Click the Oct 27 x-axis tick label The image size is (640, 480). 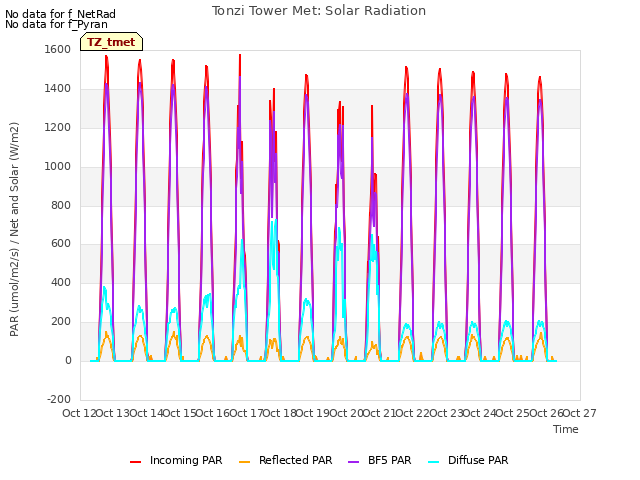[580, 413]
